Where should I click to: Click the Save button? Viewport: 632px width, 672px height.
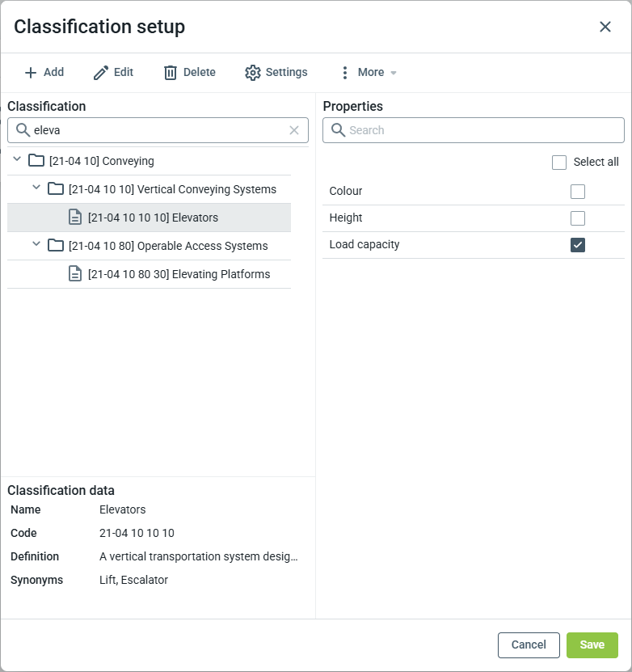point(592,645)
